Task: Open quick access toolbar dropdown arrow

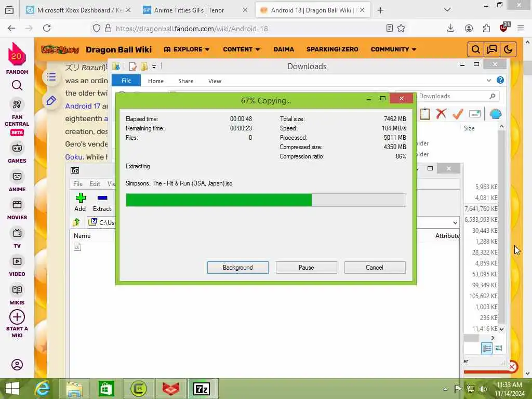Action: [154, 67]
